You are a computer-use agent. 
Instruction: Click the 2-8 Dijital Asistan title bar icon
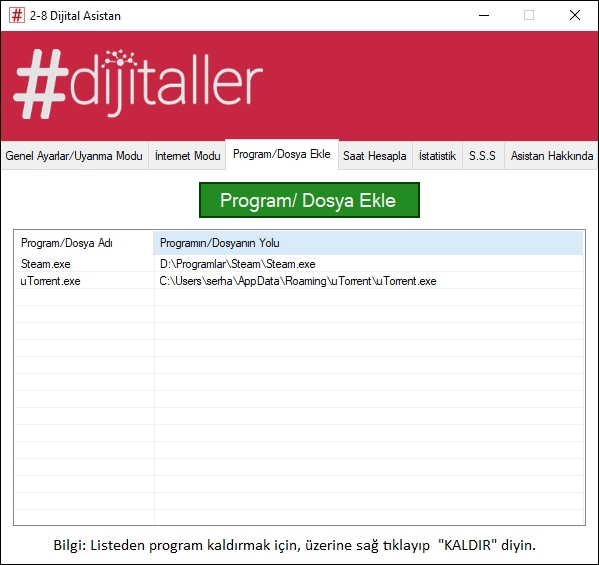17,15
